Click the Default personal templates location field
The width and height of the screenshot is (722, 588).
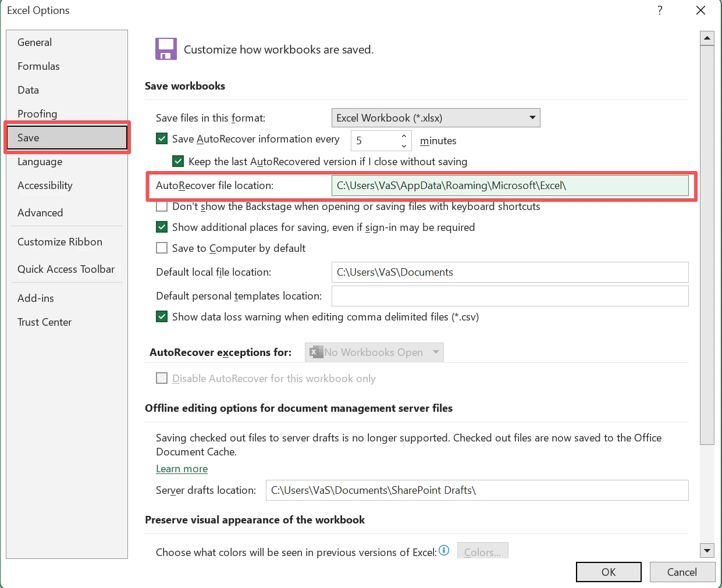coord(510,296)
